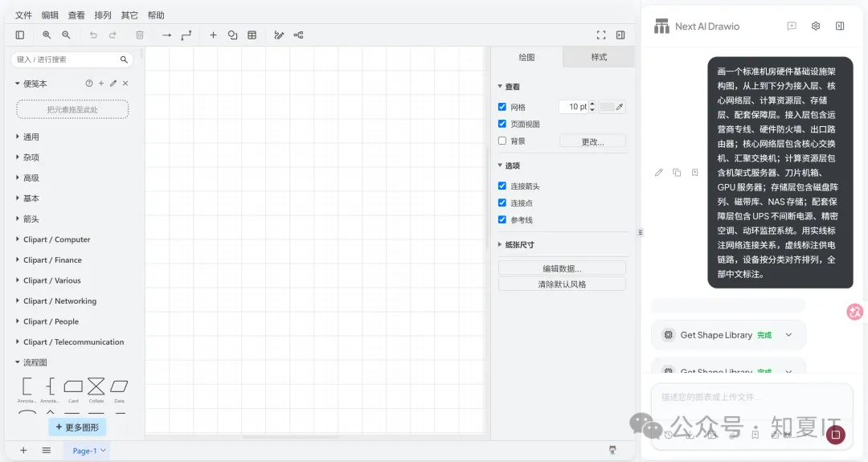The width and height of the screenshot is (868, 462).
Task: Toggle the 参考线 guides checkbox
Action: 502,219
